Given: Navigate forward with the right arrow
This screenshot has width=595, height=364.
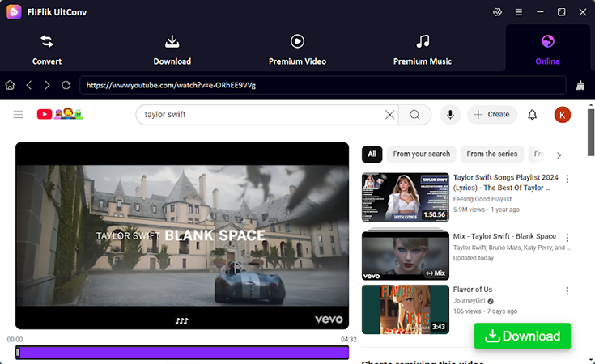Looking at the screenshot, I should tap(47, 85).
